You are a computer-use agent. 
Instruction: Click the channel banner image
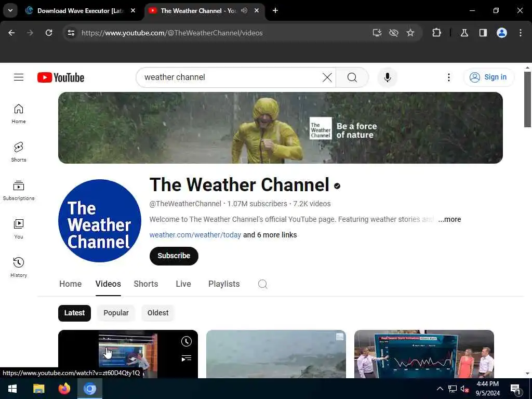(280, 128)
